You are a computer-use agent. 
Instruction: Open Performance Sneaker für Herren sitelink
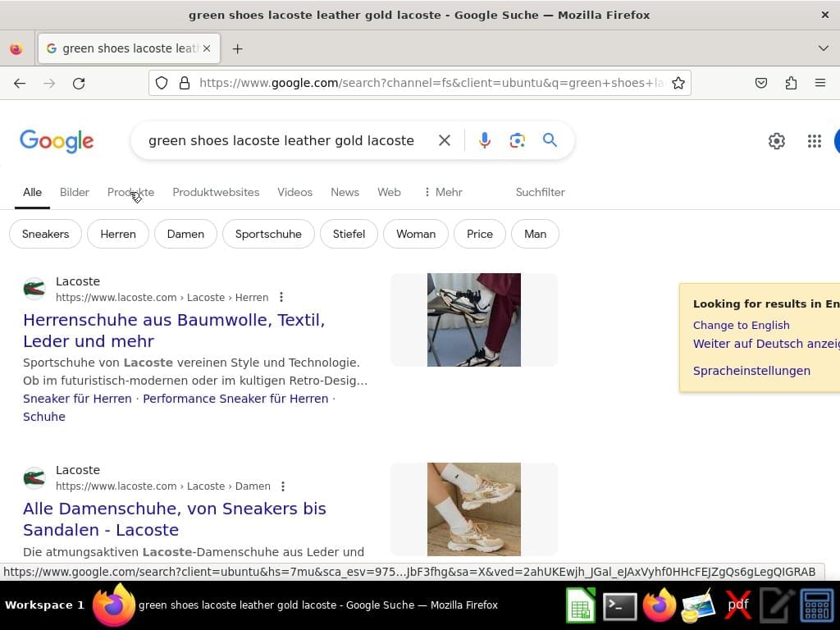pyautogui.click(x=235, y=399)
